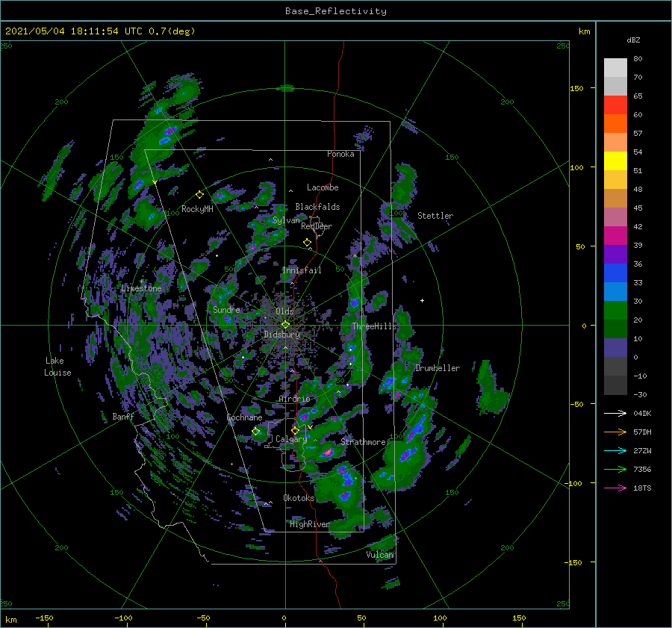
Task: Pick the light gray 80–70 dBZ swatch
Action: (x=615, y=68)
